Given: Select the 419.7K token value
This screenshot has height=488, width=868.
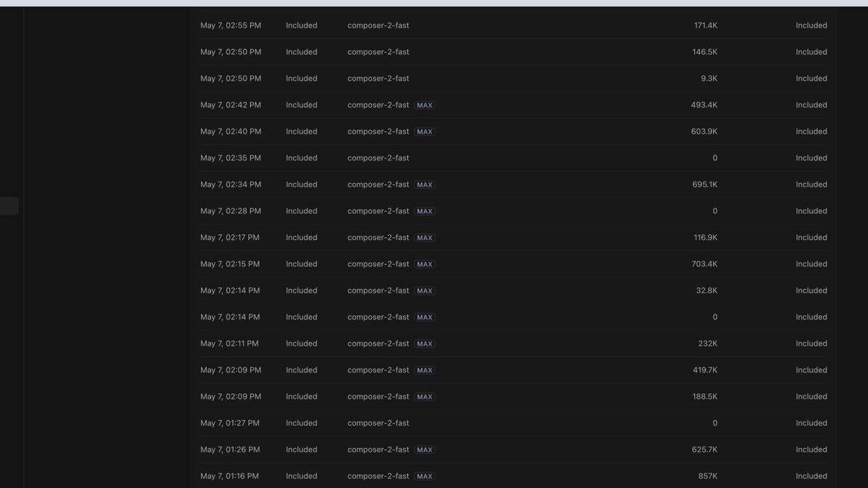Looking at the screenshot, I should 705,370.
